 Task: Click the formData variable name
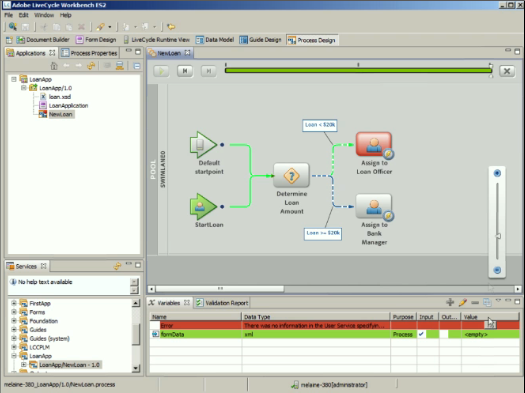pyautogui.click(x=172, y=334)
